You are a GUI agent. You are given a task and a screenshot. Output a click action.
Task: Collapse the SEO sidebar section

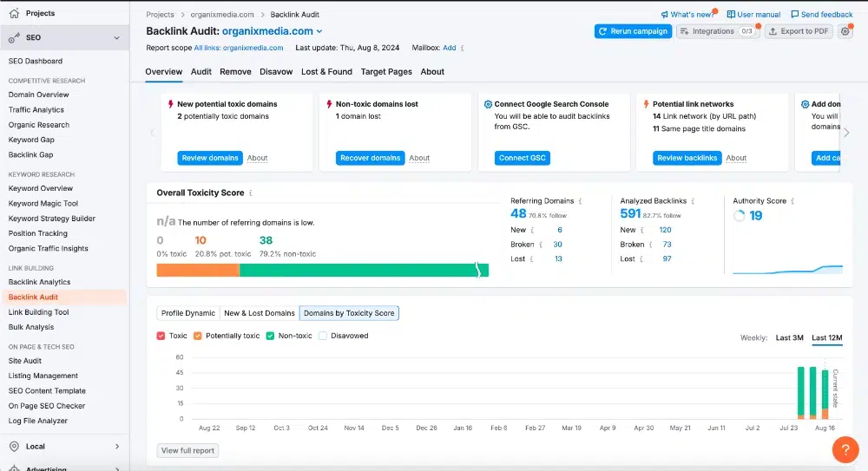[x=117, y=37]
